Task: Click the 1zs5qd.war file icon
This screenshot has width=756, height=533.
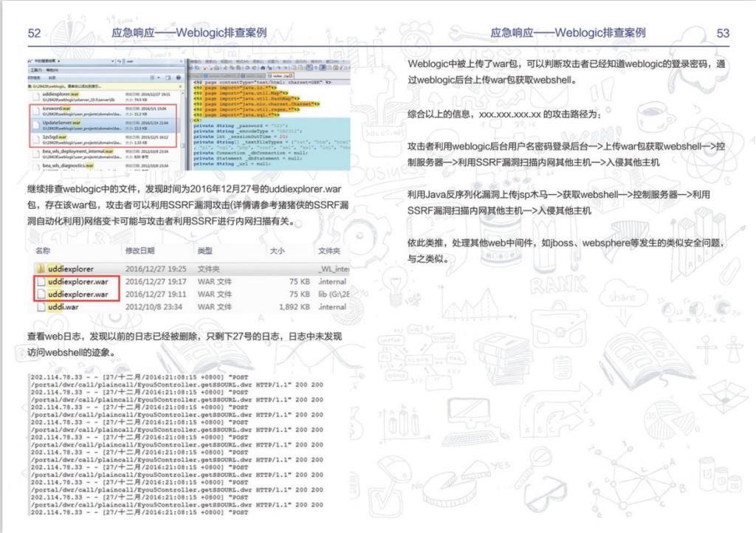Action: coord(37,139)
